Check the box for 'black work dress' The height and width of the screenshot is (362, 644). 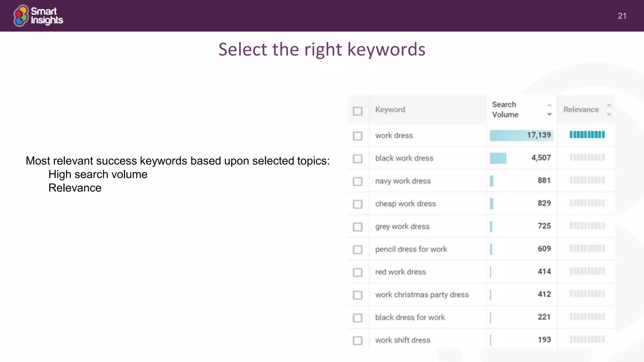358,158
